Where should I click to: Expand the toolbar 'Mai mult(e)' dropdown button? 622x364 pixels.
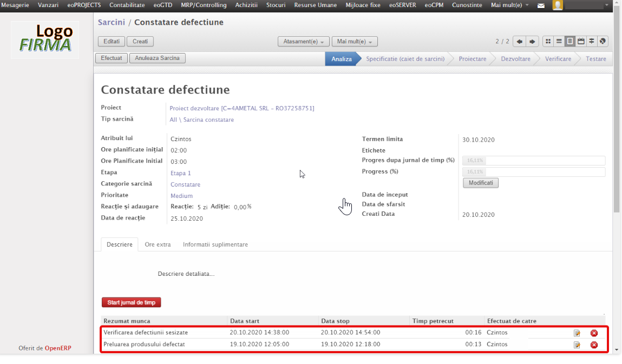(354, 42)
